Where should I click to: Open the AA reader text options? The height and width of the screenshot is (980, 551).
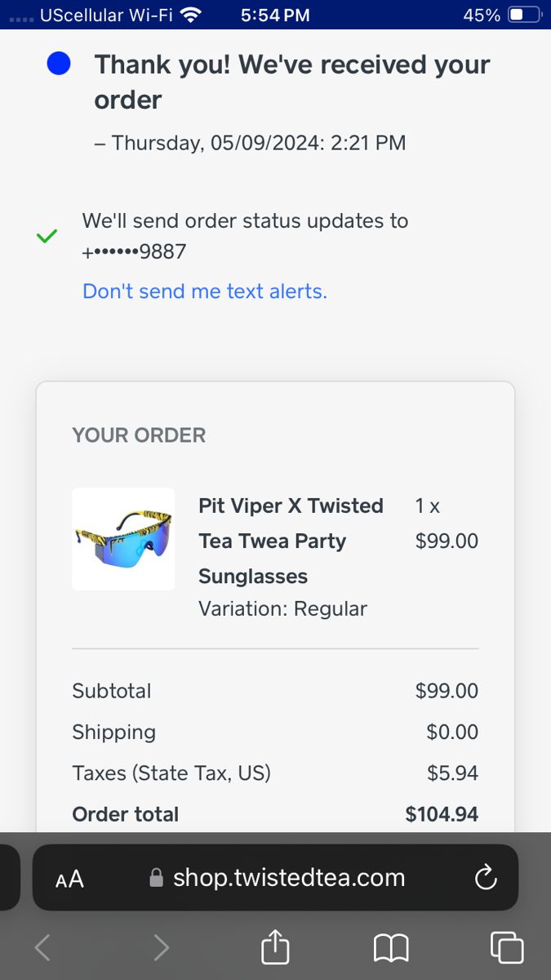pyautogui.click(x=69, y=879)
